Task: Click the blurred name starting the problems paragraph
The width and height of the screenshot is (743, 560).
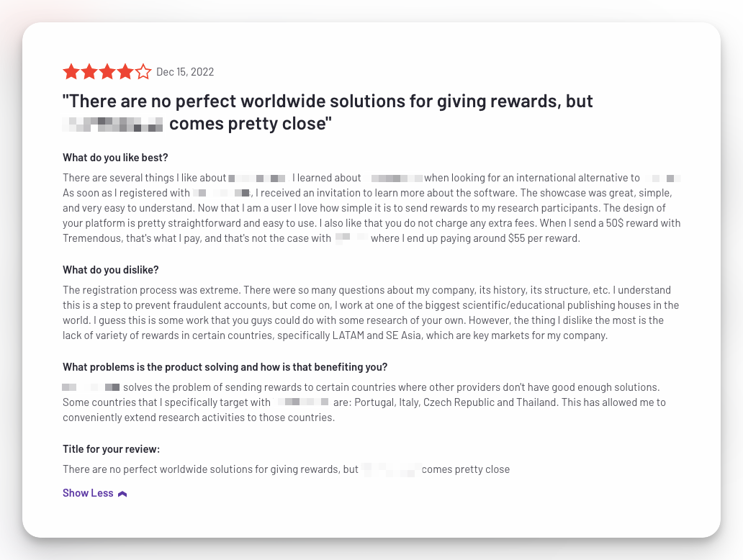Action: (91, 387)
